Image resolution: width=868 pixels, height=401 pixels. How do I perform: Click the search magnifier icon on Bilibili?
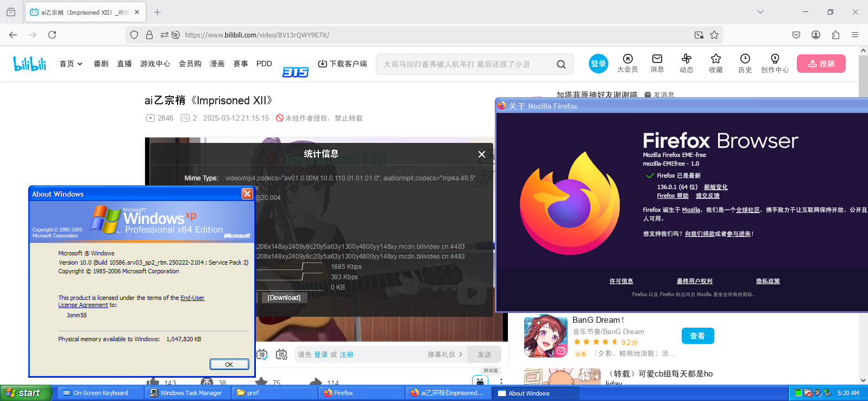[x=561, y=64]
